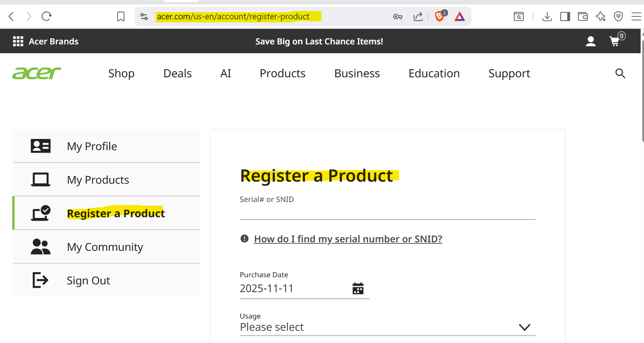The width and height of the screenshot is (644, 343).
Task: Click the Brave Rewards triangle icon
Action: click(459, 16)
